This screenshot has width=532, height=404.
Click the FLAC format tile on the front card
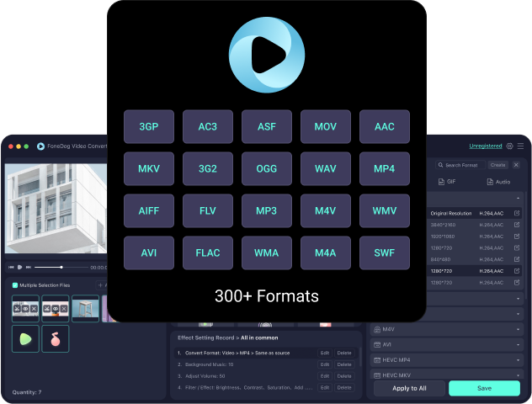click(208, 252)
